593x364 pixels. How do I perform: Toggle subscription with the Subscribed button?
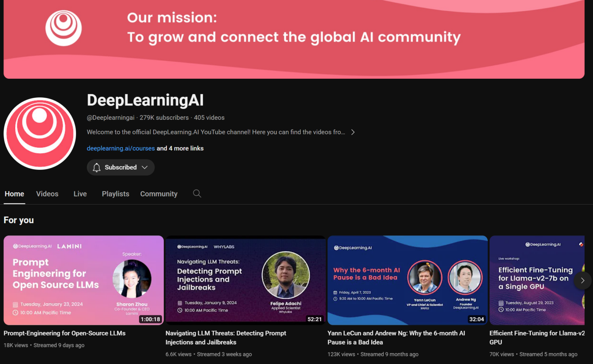click(120, 167)
